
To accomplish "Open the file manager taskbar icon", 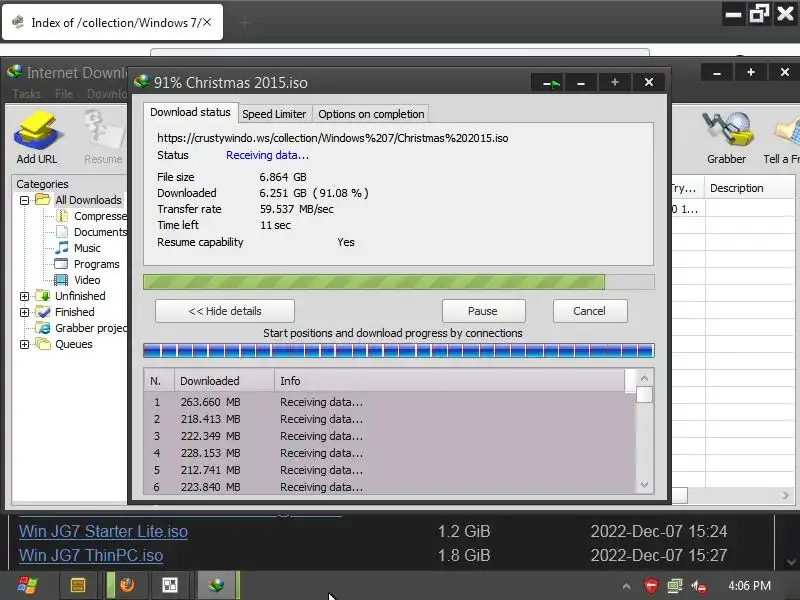I will point(78,585).
